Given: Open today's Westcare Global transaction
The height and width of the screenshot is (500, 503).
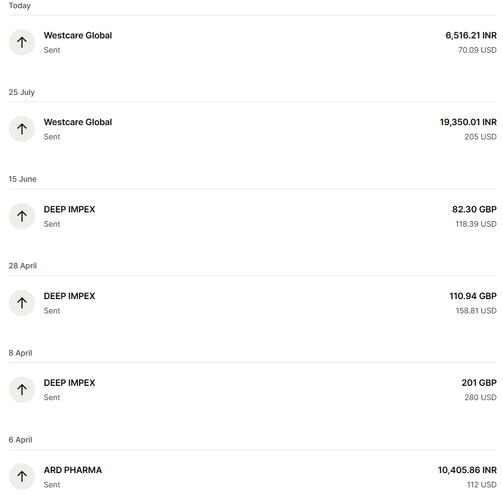Looking at the screenshot, I should 253,42.
